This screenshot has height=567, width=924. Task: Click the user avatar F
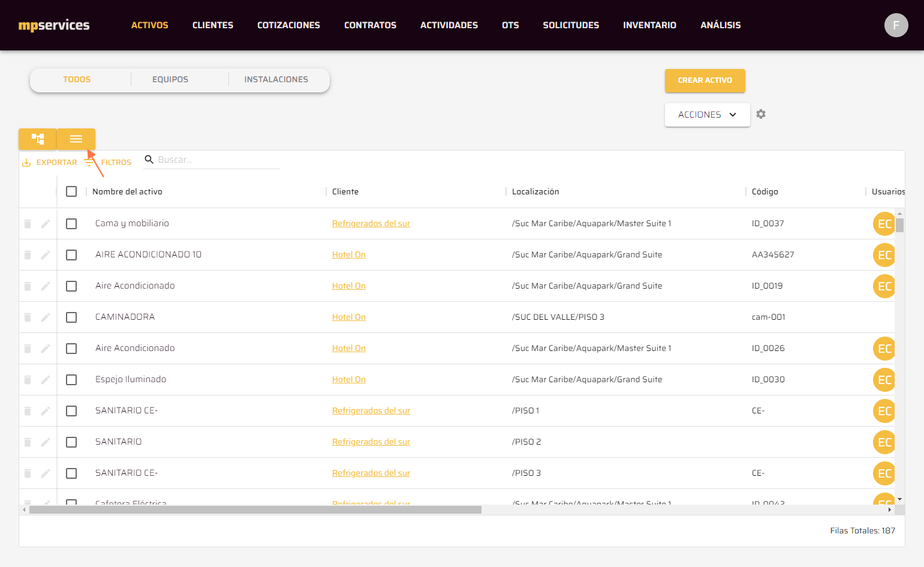point(896,25)
